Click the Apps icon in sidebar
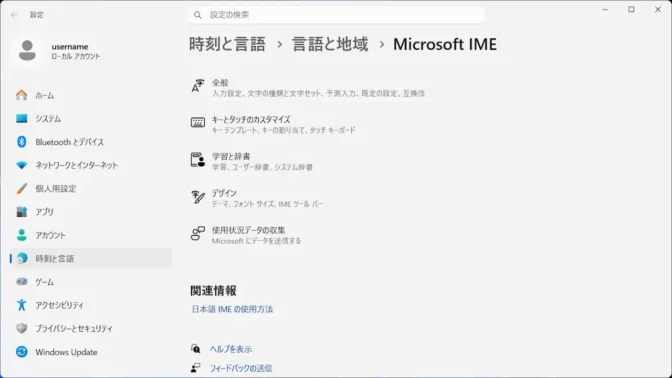This screenshot has height=378, width=672. point(21,212)
